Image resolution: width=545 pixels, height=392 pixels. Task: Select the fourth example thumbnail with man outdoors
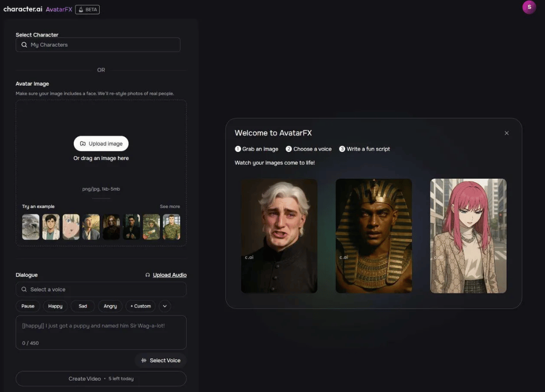(91, 227)
